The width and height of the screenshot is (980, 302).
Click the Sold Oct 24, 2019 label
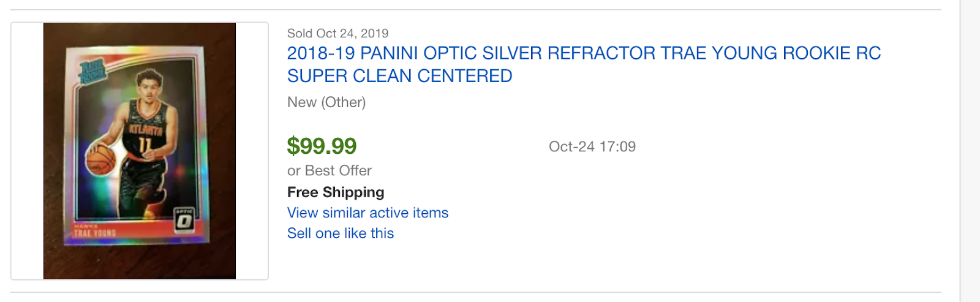tap(337, 33)
